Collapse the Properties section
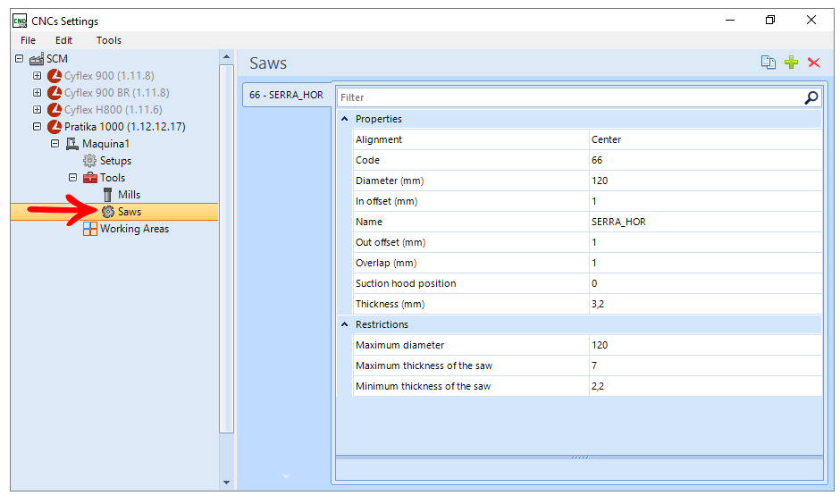The width and height of the screenshot is (840, 504). [x=344, y=119]
